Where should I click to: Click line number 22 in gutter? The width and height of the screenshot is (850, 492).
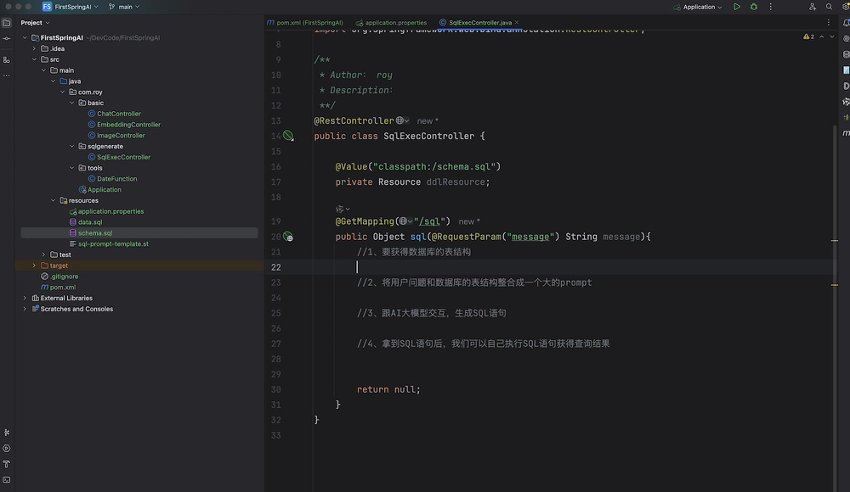click(x=276, y=267)
